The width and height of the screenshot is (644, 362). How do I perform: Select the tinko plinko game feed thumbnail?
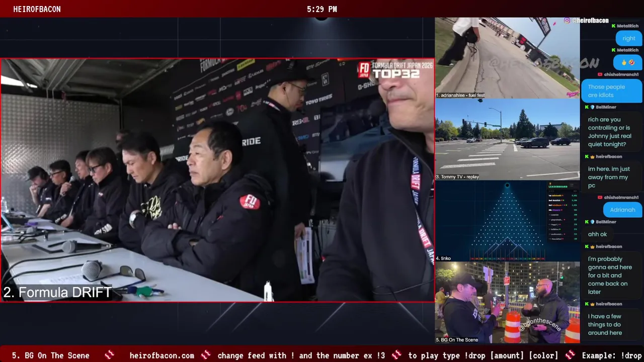[x=507, y=221]
